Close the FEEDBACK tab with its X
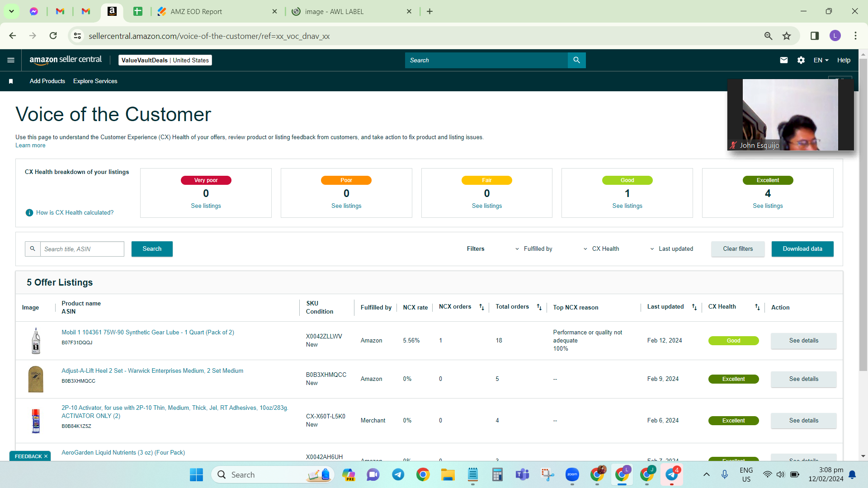868x488 pixels. click(46, 456)
